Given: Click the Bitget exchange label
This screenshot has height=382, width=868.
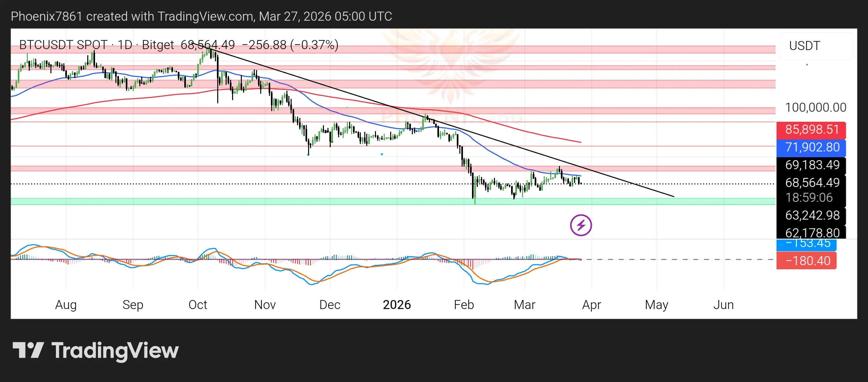Looking at the screenshot, I should tap(158, 45).
